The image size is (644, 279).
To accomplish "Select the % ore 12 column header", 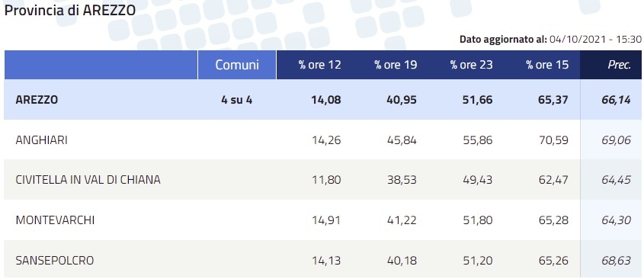I will coord(319,65).
